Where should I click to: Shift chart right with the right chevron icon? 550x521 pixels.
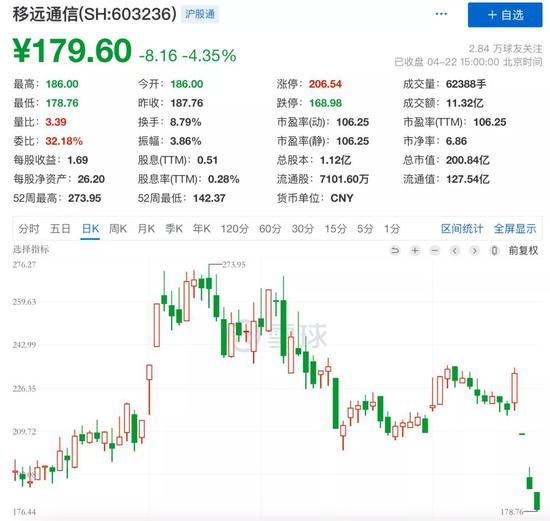[475, 251]
